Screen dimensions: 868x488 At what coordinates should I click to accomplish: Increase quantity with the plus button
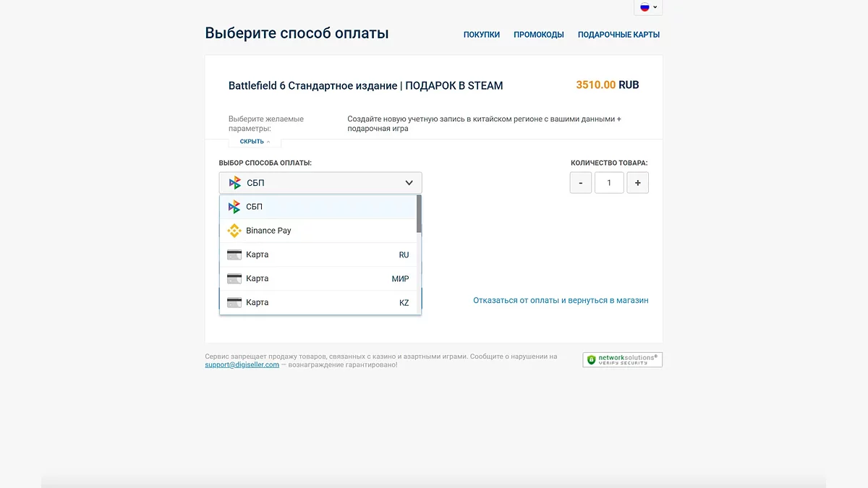click(x=637, y=183)
